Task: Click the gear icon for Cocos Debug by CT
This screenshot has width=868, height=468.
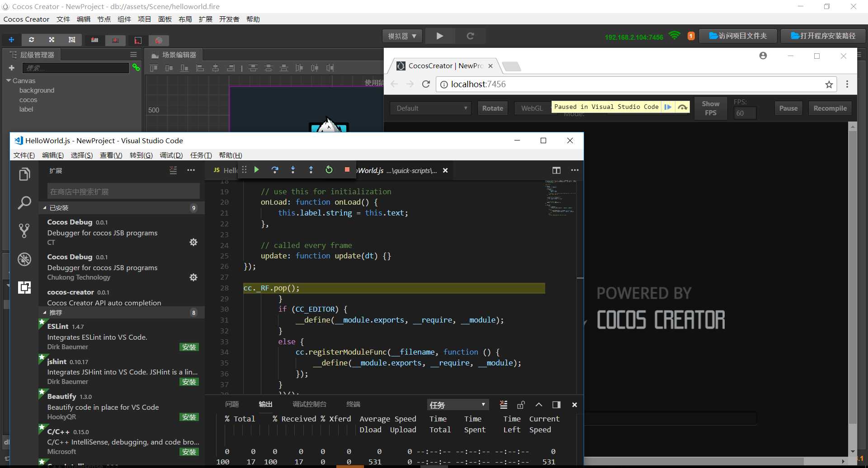Action: 193,242
